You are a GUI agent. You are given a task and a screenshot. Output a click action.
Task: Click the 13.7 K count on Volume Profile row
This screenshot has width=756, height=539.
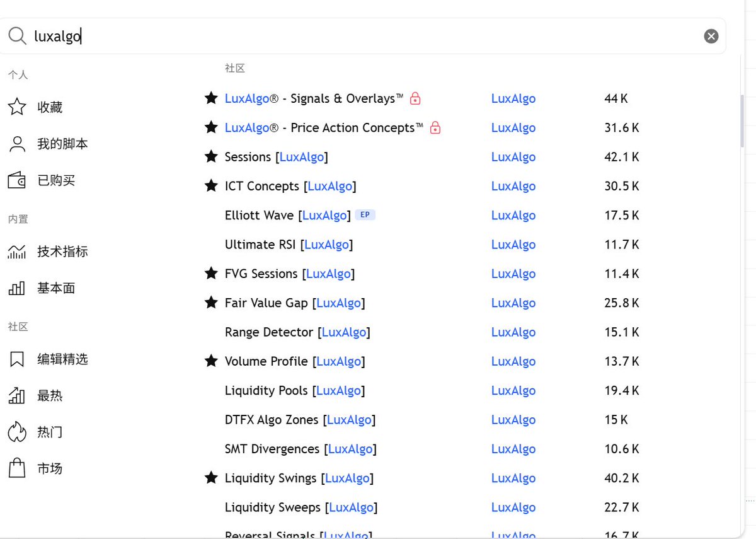pos(622,361)
